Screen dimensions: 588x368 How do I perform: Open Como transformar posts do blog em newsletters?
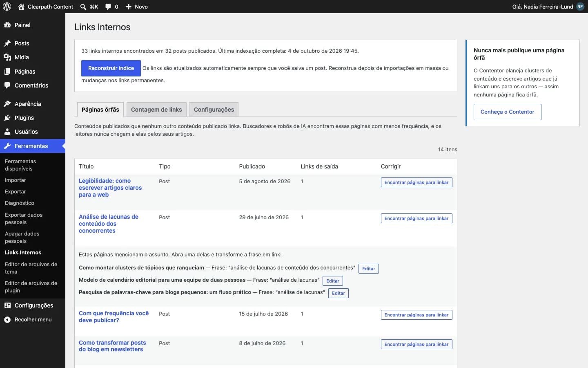112,346
